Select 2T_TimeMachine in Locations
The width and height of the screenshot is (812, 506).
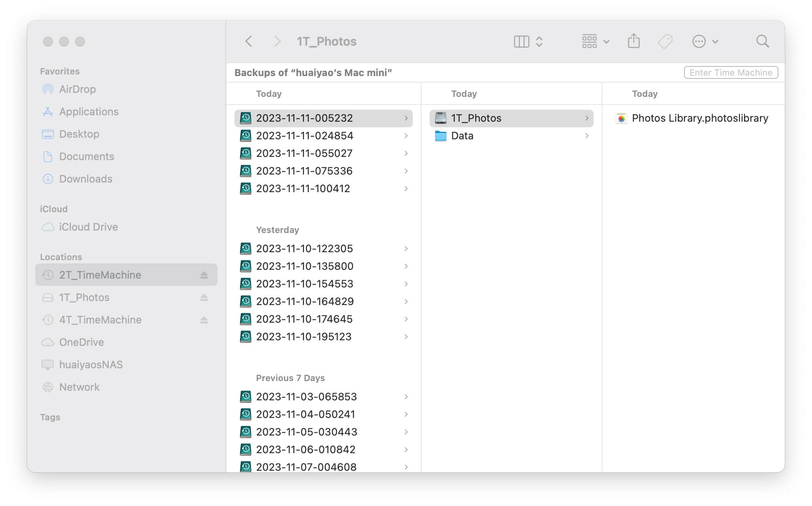point(126,275)
